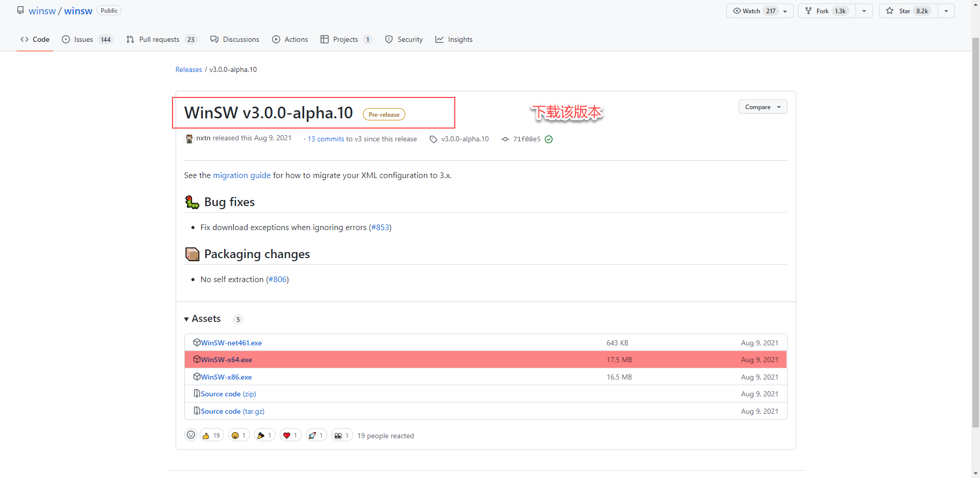Click the v3.0.0-alpha.10 tag icon

[433, 139]
